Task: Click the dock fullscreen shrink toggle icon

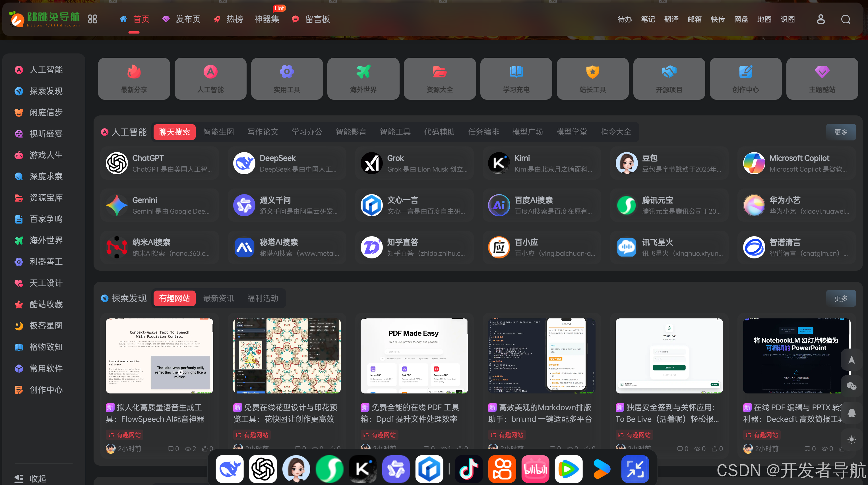Action: coord(635,469)
